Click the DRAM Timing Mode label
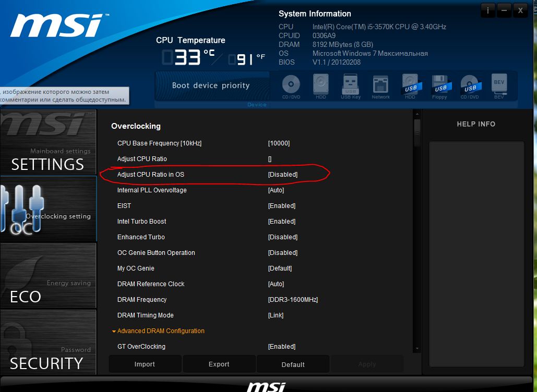The image size is (537, 392). [145, 315]
